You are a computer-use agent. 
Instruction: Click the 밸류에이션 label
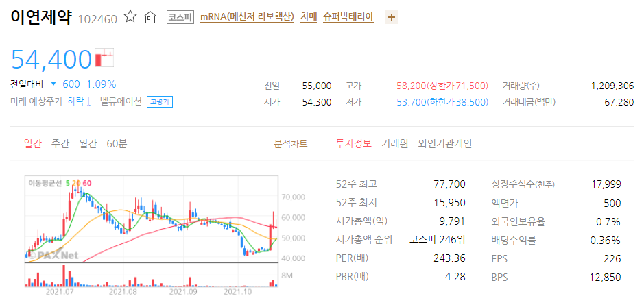[121, 102]
